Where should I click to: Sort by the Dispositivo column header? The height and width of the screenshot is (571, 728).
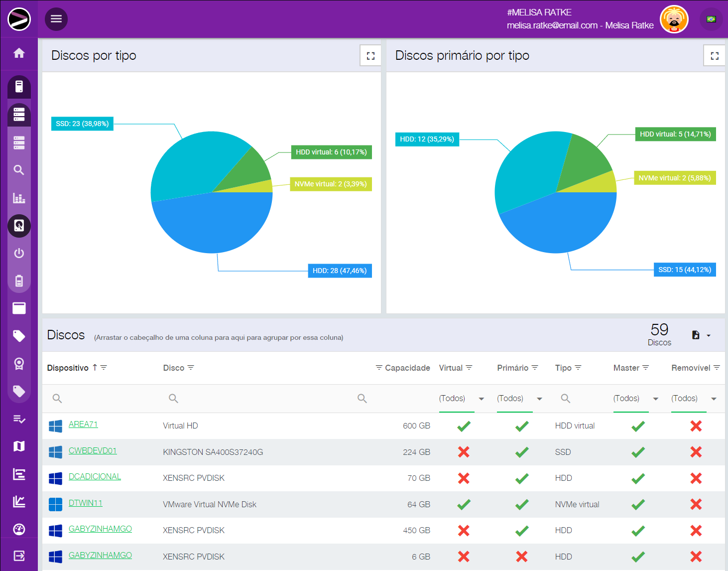coord(68,368)
